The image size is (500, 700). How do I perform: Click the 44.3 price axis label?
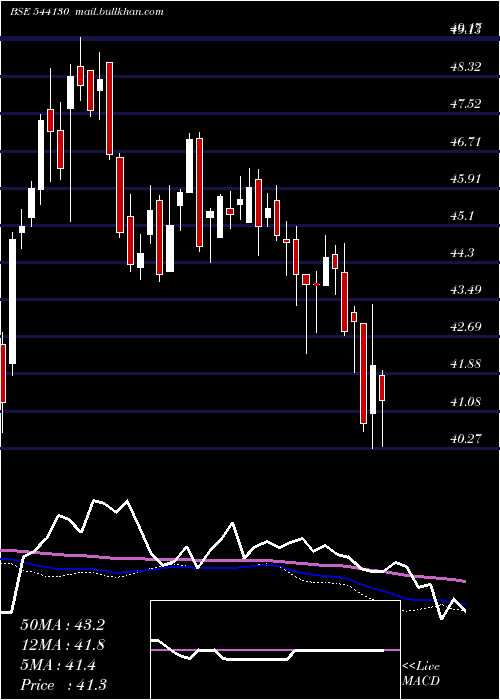tap(462, 253)
